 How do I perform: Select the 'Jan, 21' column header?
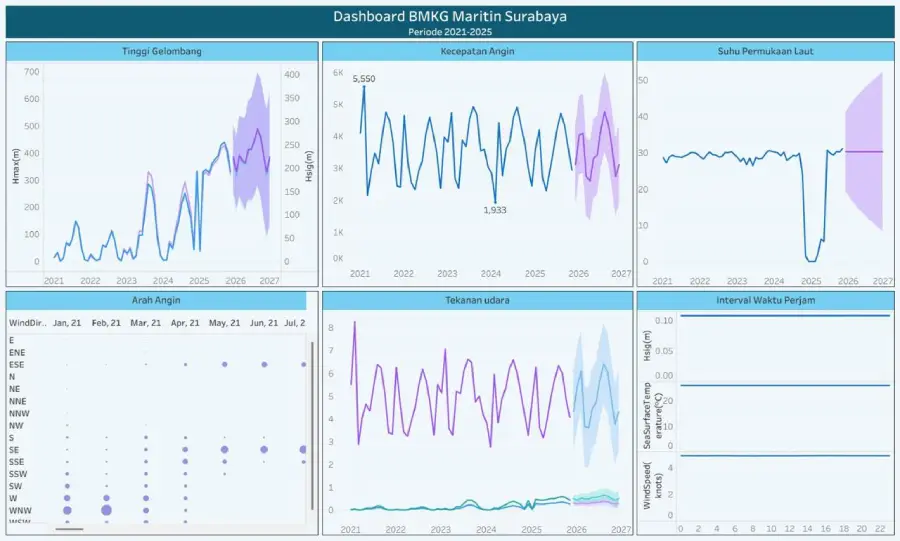point(67,323)
